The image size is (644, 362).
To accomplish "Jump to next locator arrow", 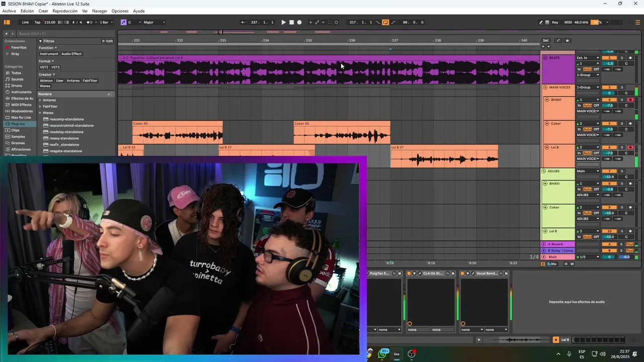I will (548, 46).
